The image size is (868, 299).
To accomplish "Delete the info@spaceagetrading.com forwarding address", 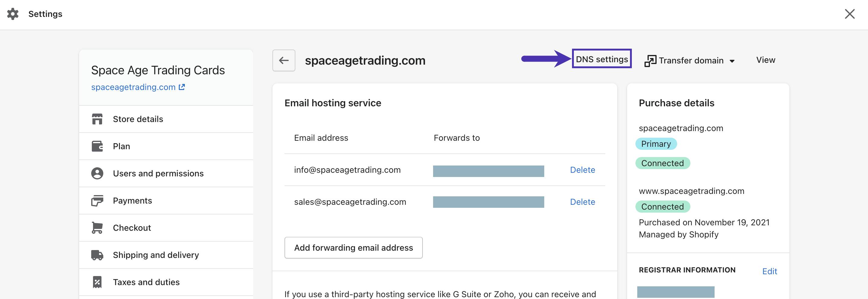I will point(582,170).
